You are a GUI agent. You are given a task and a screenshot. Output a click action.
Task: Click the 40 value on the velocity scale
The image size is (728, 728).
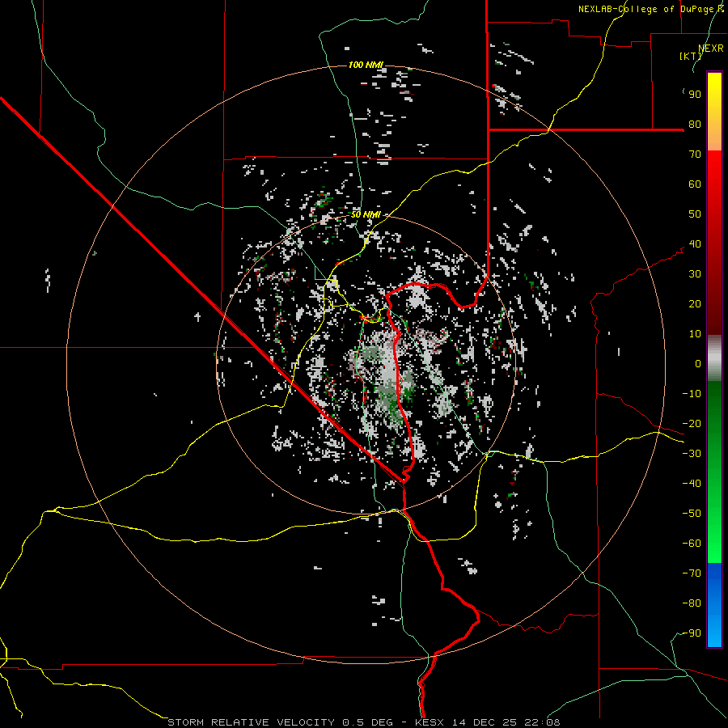pos(695,244)
